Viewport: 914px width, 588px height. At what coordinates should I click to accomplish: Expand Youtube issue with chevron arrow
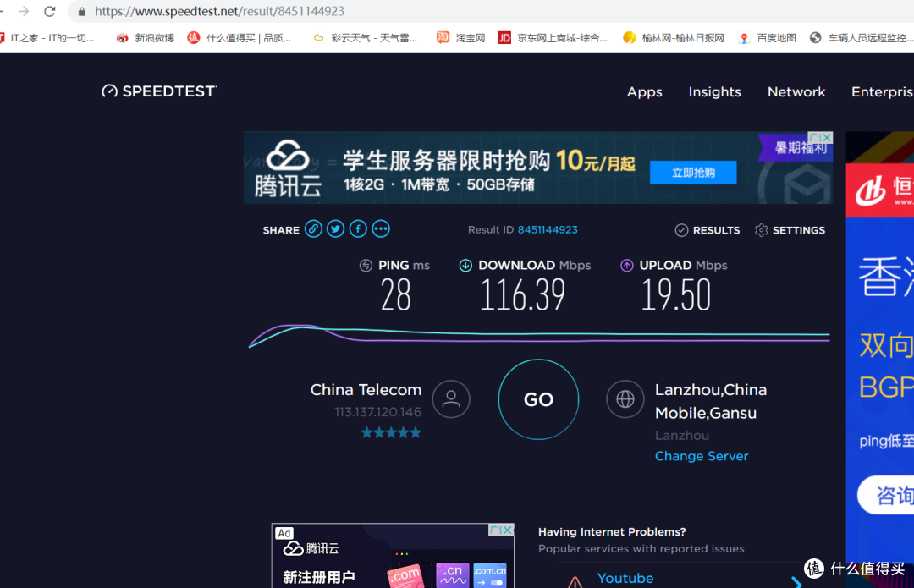click(796, 581)
